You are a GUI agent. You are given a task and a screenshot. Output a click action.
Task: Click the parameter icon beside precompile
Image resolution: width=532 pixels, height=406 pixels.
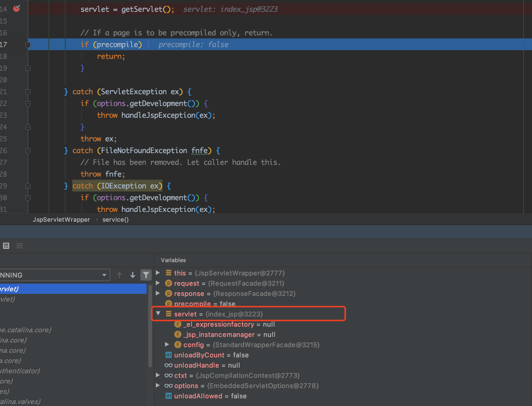pos(169,304)
